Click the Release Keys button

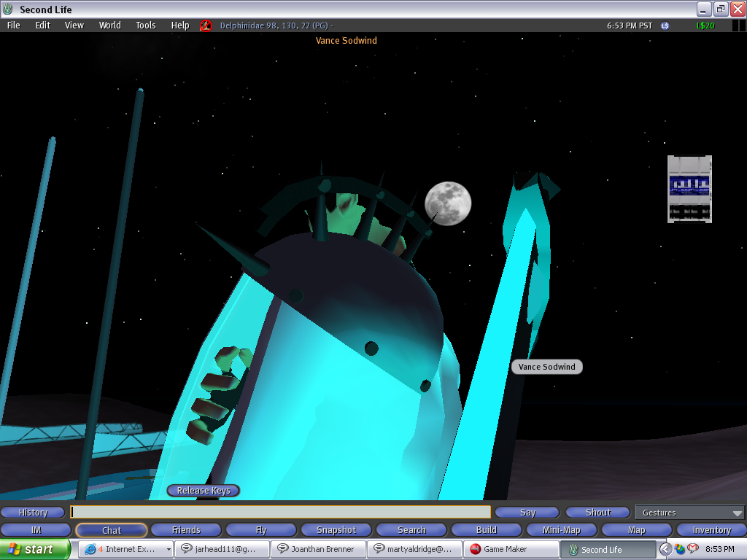[x=204, y=491]
